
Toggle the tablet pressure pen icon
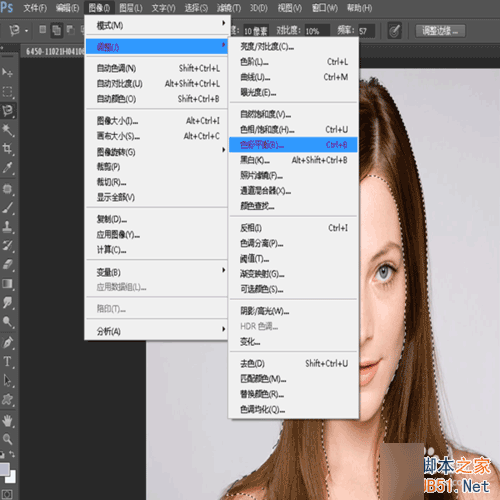click(395, 31)
